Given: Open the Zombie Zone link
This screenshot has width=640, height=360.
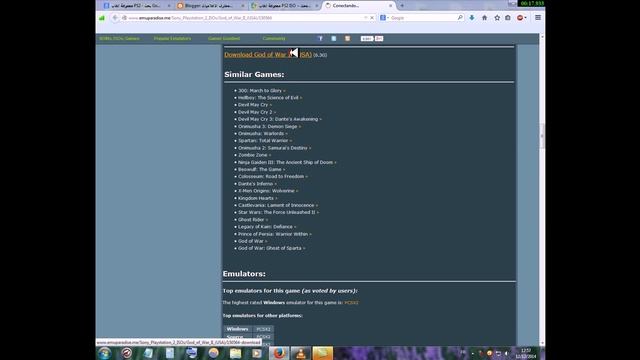Looking at the screenshot, I should 253,155.
